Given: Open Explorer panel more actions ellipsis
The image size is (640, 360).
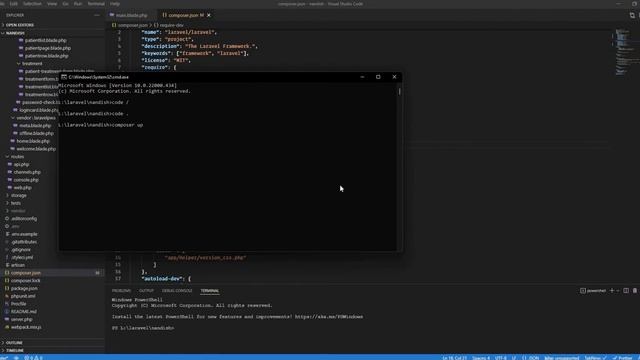Looking at the screenshot, I should click(97, 15).
